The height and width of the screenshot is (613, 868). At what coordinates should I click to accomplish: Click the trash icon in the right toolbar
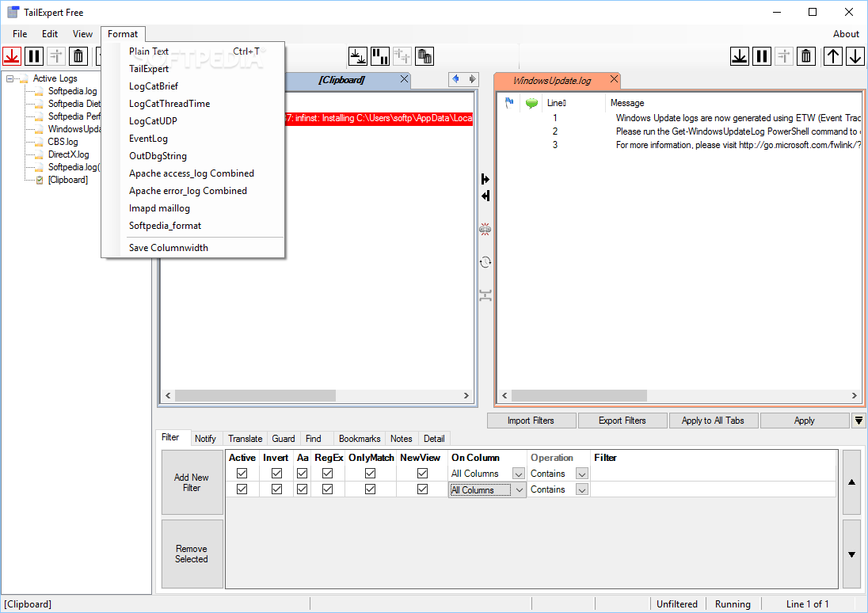806,56
